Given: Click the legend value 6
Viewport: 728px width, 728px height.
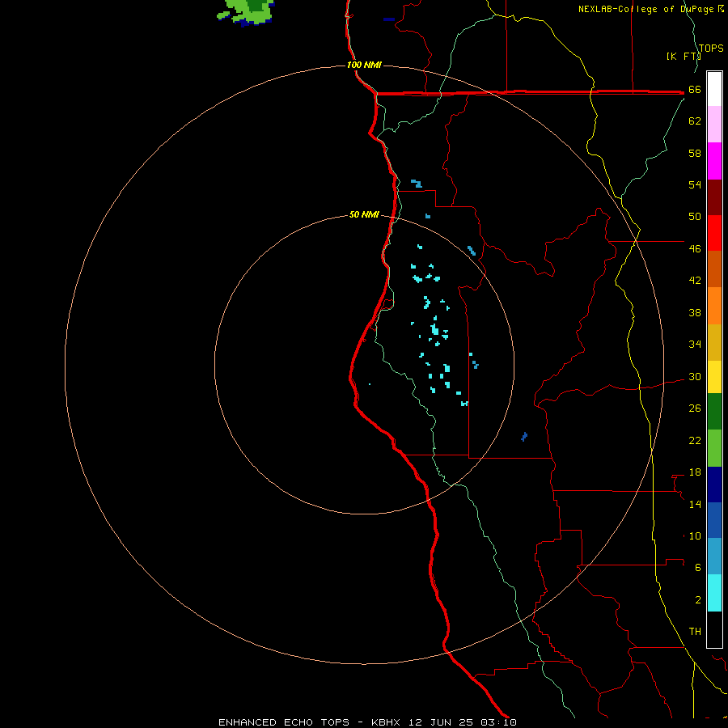Looking at the screenshot, I should [x=698, y=568].
